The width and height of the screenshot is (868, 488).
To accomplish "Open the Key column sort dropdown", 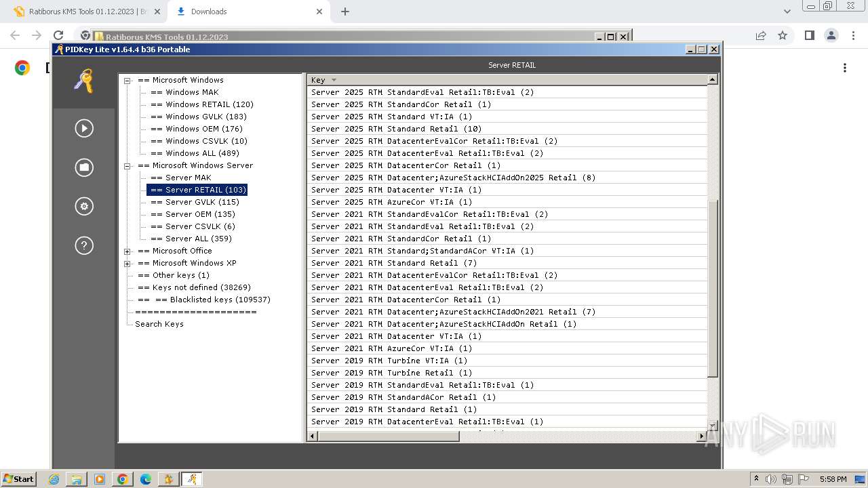I will point(333,80).
